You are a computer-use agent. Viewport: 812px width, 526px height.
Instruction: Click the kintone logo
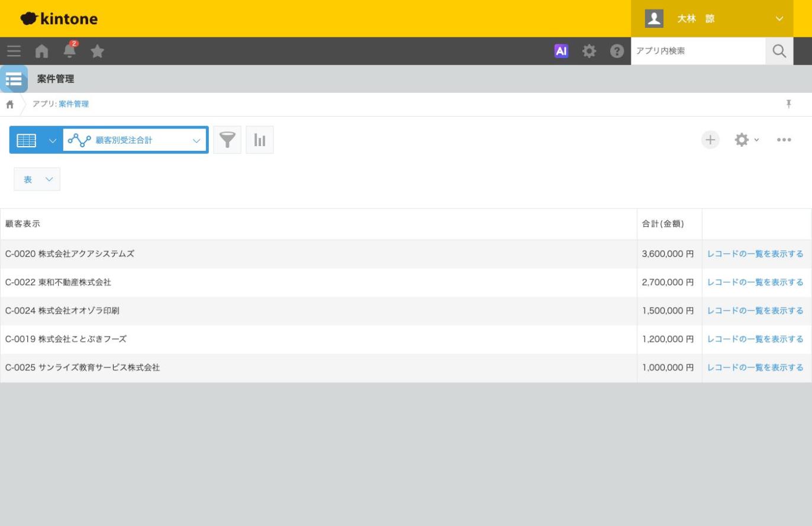[x=59, y=18]
